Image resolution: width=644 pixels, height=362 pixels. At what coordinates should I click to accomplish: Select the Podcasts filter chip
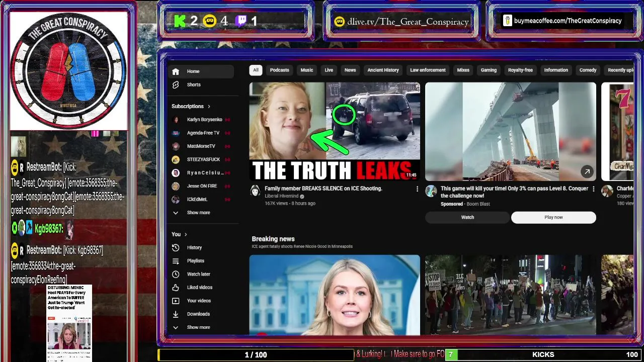point(279,70)
